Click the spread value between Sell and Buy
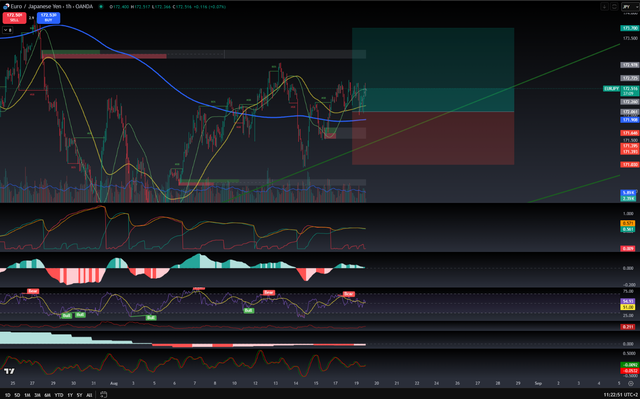Screen dimensions: 640x399 pos(31,18)
